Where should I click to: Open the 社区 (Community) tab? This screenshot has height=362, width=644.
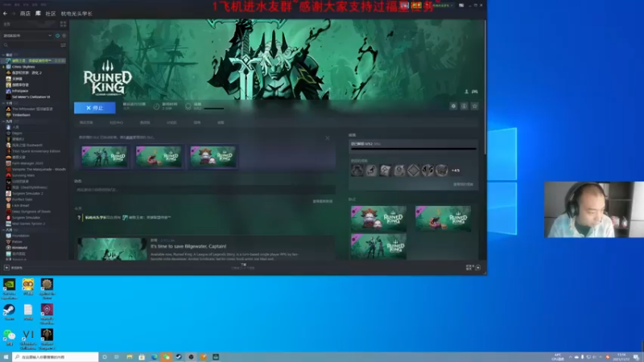pos(51,14)
